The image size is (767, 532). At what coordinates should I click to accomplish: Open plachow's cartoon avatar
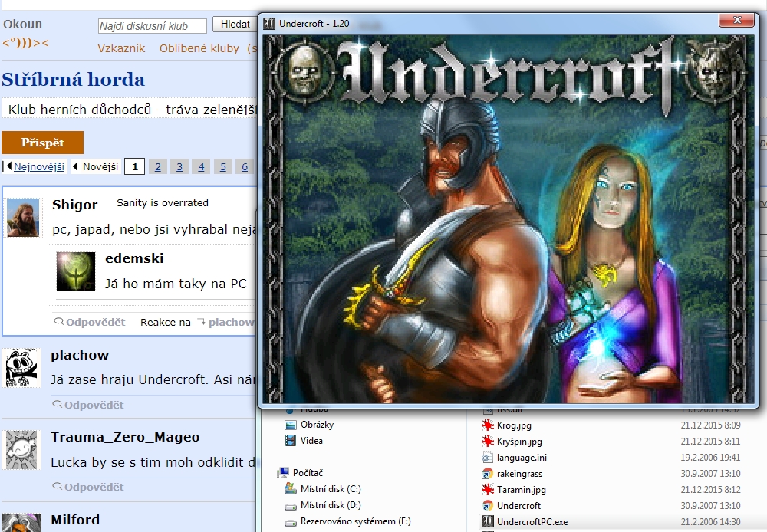coord(21,368)
